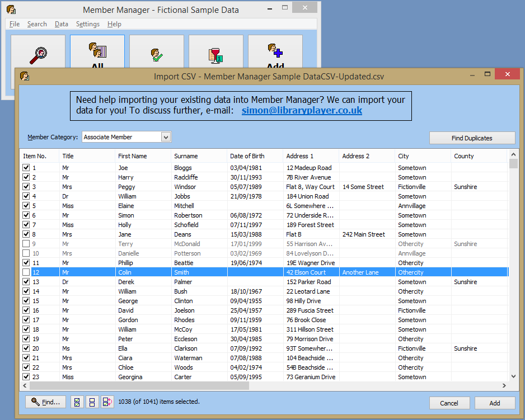
Task: Uncheck the checkbox for row 23 Georgina Carter
Action: pos(26,376)
